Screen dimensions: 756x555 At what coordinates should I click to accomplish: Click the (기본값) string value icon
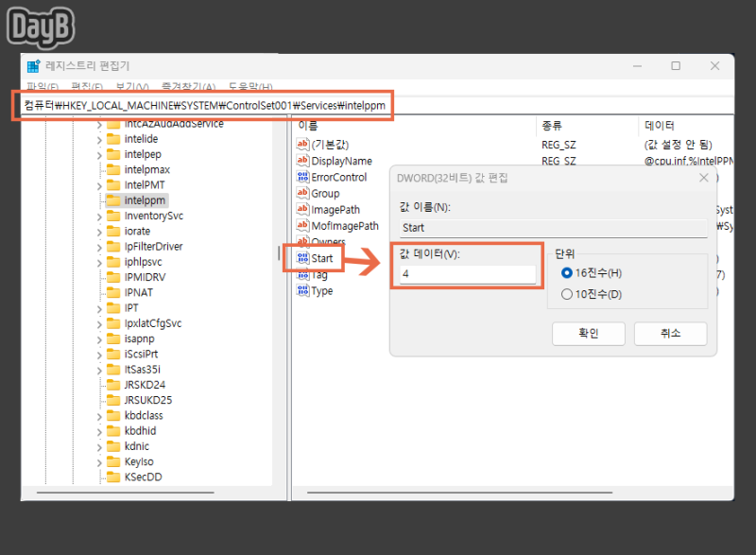pos(302,144)
